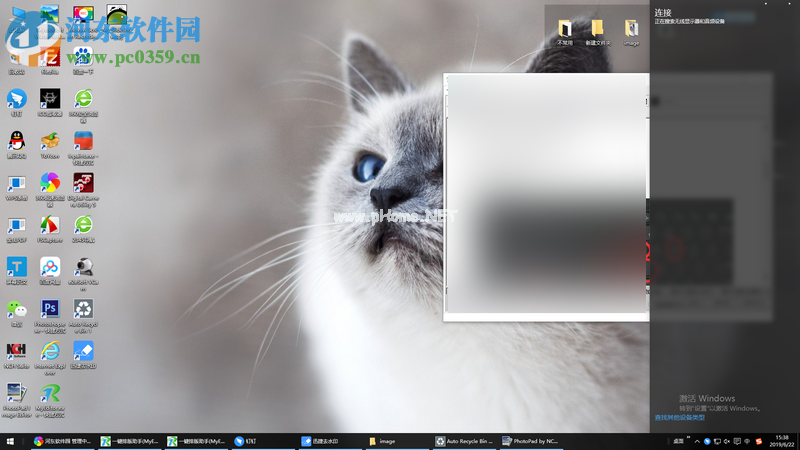Switch to DingTalk taskbar item
This screenshot has height=450, width=800.
[263, 441]
